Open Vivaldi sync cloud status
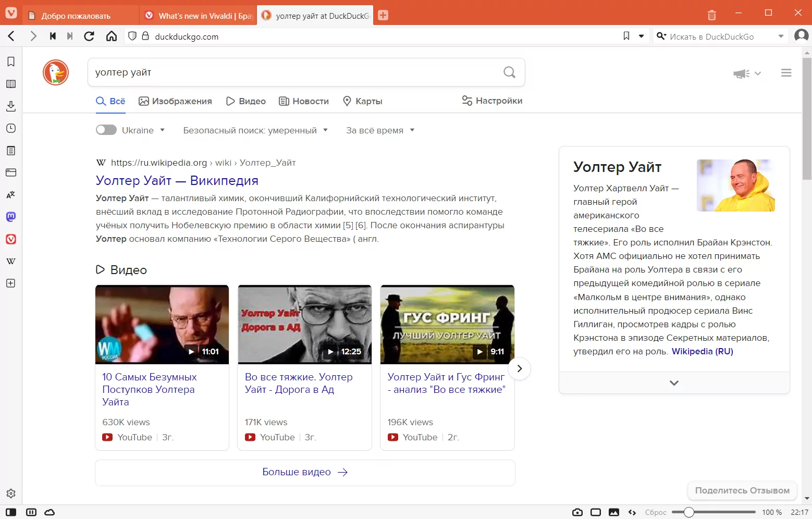 pyautogui.click(x=50, y=512)
